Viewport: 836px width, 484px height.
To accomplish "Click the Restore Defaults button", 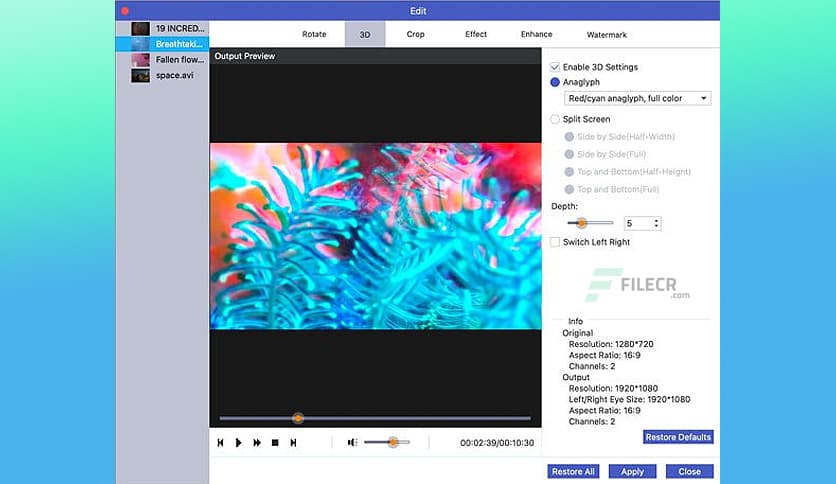I will pos(678,437).
